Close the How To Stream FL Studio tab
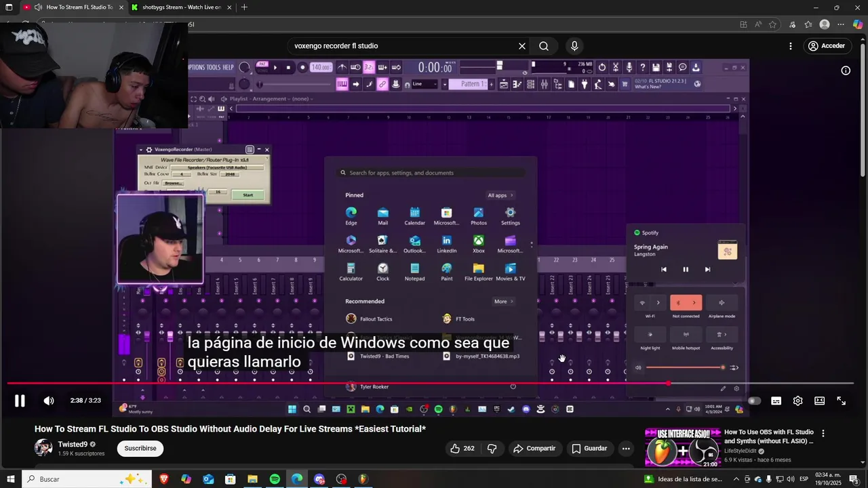 click(121, 7)
